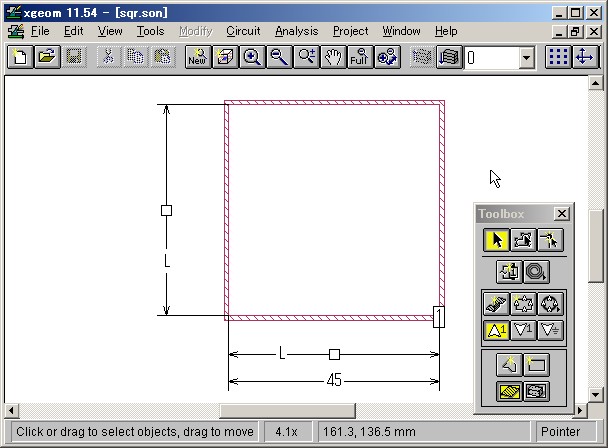
Task: Select the Reshape tool in Toolbox
Action: point(523,240)
